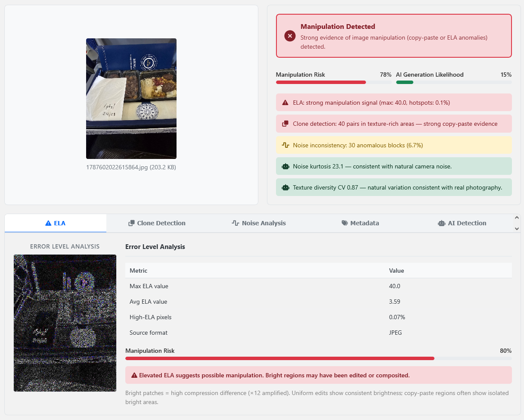Click the Max ELA value row label
The width and height of the screenshot is (524, 420).
coord(149,286)
